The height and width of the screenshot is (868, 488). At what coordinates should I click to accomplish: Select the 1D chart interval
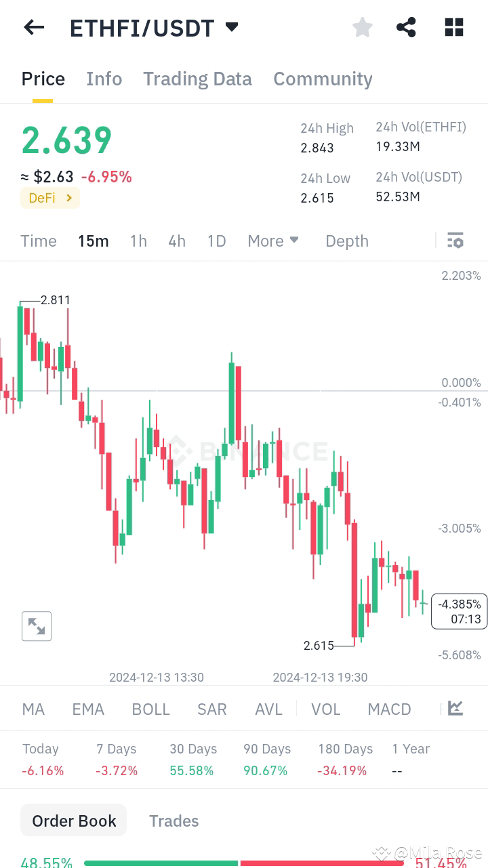[x=216, y=241]
